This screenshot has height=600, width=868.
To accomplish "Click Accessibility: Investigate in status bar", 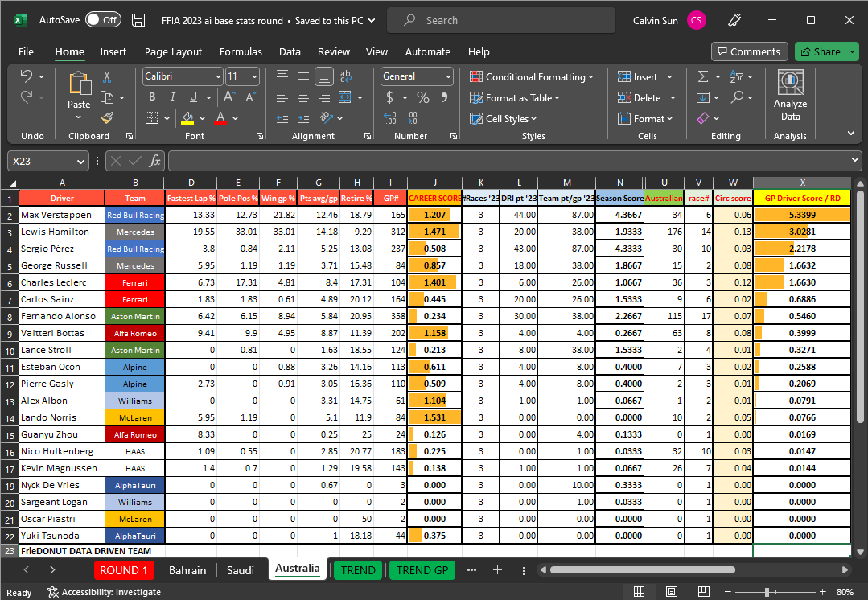I will pyautogui.click(x=104, y=592).
